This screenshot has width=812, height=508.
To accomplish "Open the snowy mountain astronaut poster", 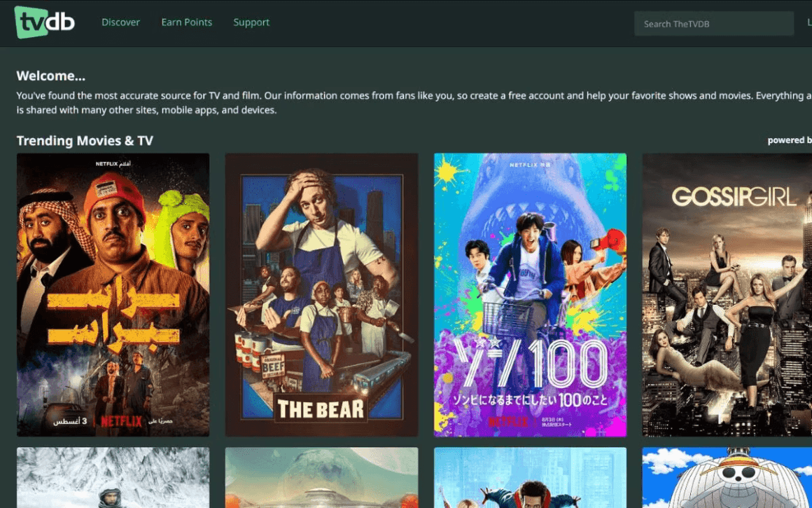I will [x=113, y=477].
